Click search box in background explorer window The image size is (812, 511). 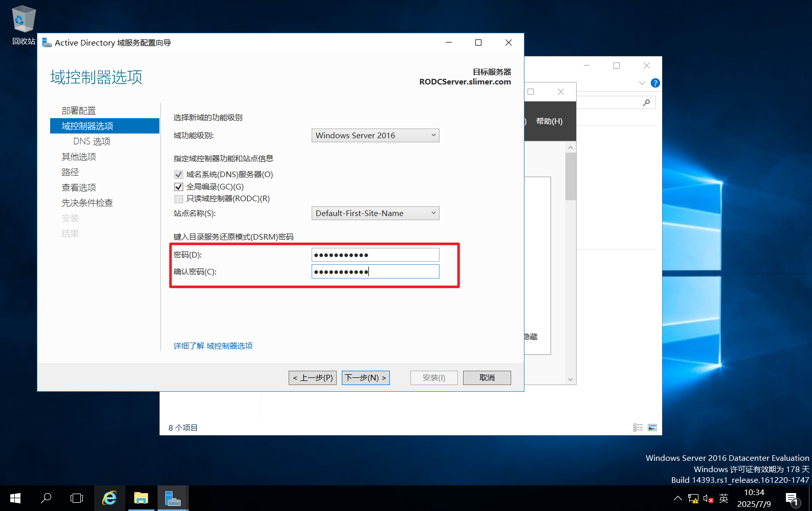616,102
